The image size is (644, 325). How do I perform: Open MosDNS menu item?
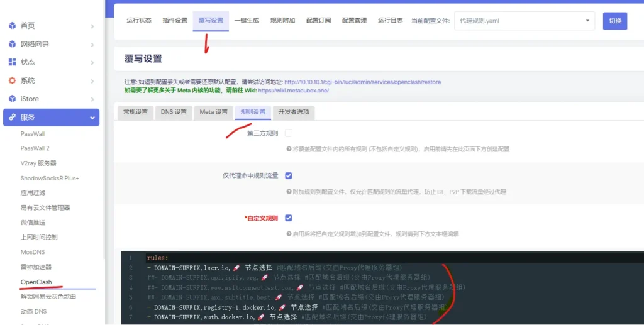coord(33,252)
